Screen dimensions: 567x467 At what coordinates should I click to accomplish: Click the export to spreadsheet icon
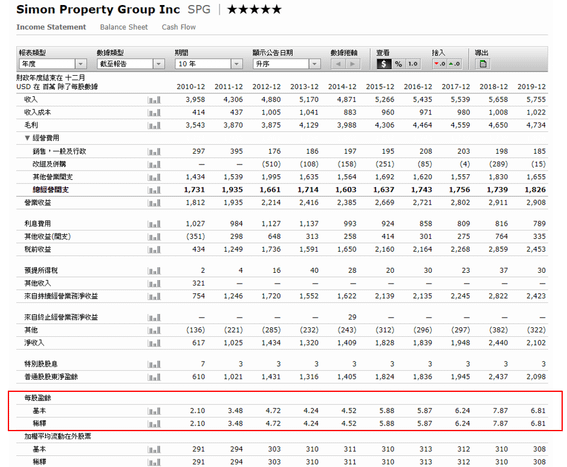483,64
